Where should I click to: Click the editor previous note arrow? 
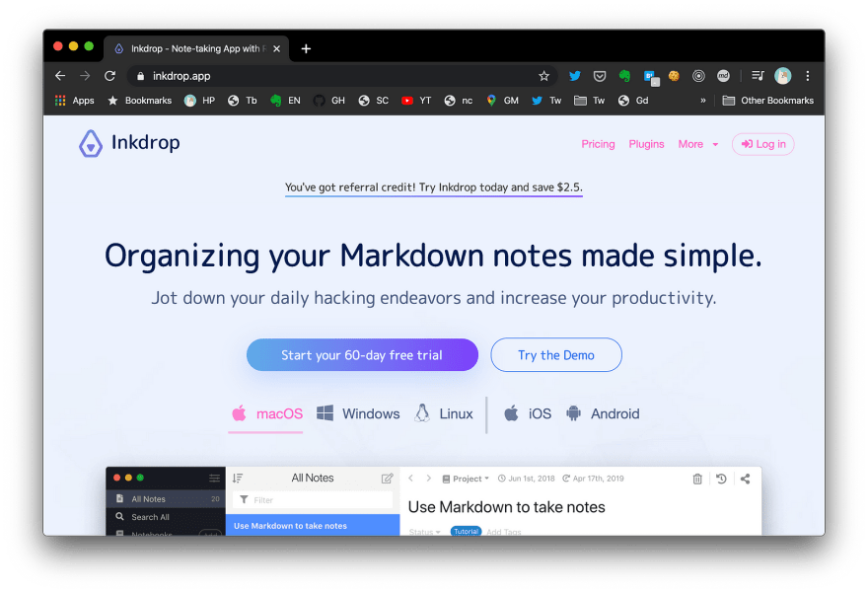coord(410,478)
